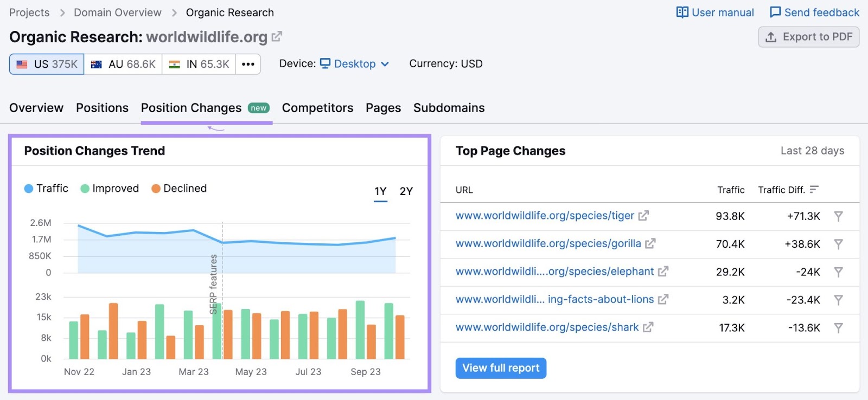Image resolution: width=868 pixels, height=400 pixels.
Task: Toggle the Declined legend series
Action: click(x=179, y=188)
